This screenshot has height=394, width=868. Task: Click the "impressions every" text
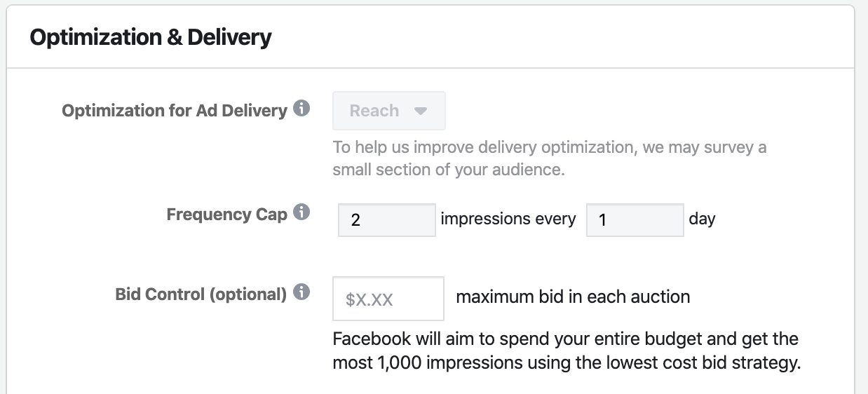[508, 219]
